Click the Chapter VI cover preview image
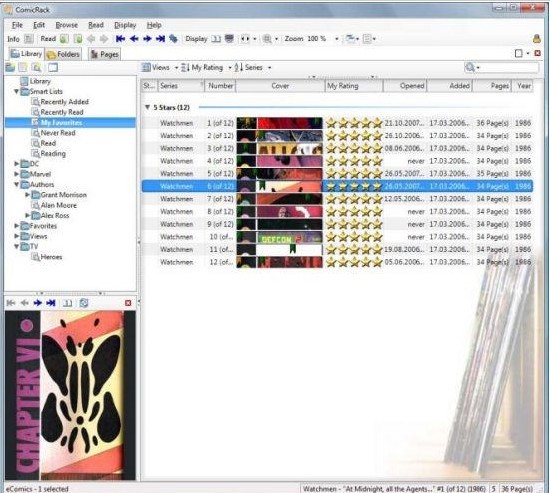 pyautogui.click(x=70, y=395)
